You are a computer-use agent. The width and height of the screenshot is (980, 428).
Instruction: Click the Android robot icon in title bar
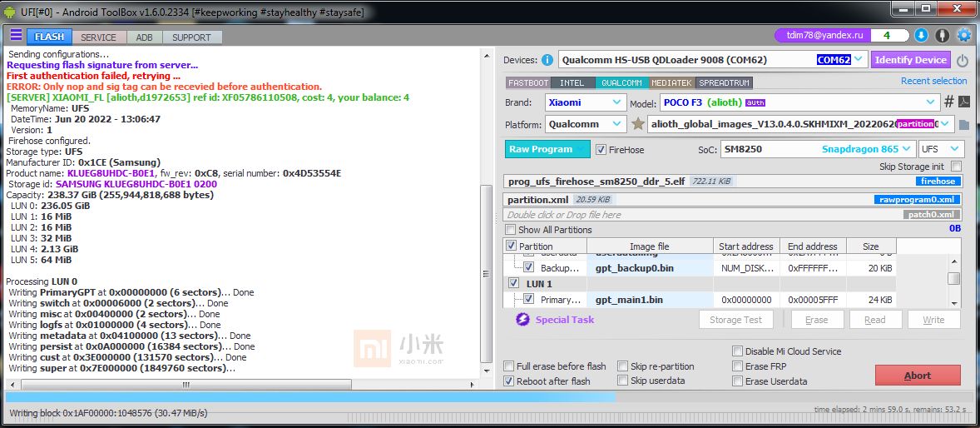click(x=10, y=12)
